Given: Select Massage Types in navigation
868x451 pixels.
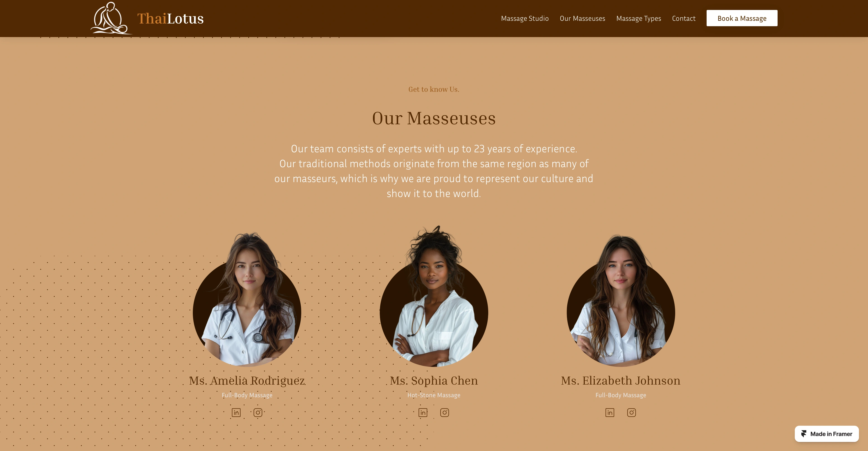Looking at the screenshot, I should click(639, 19).
